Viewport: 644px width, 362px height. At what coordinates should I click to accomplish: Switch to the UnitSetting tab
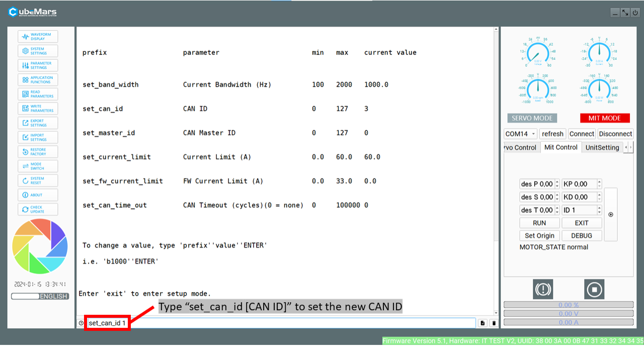tap(602, 147)
